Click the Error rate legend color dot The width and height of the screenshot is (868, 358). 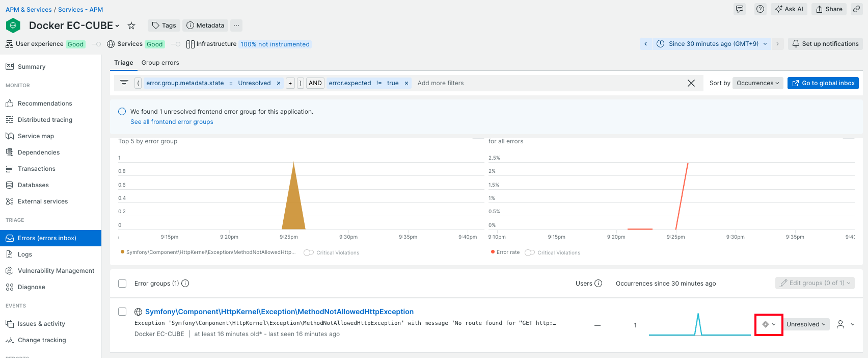pyautogui.click(x=493, y=252)
